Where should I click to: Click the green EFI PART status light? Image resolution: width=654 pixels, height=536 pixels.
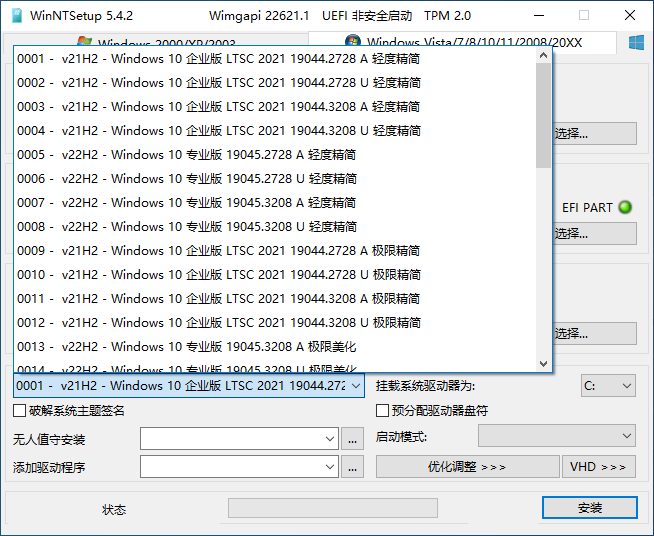(625, 207)
